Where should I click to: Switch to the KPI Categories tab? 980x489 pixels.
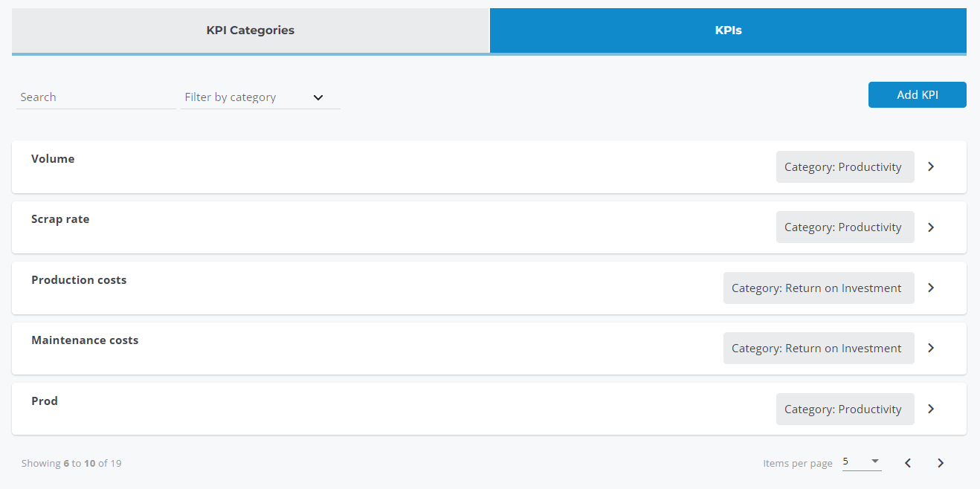(x=250, y=30)
